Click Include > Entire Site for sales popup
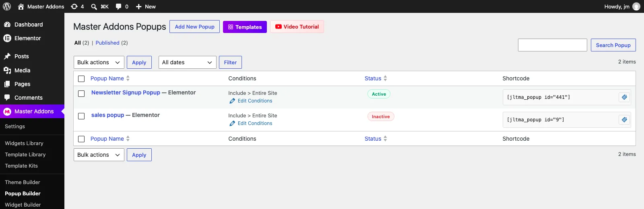The image size is (644, 209). tap(253, 115)
